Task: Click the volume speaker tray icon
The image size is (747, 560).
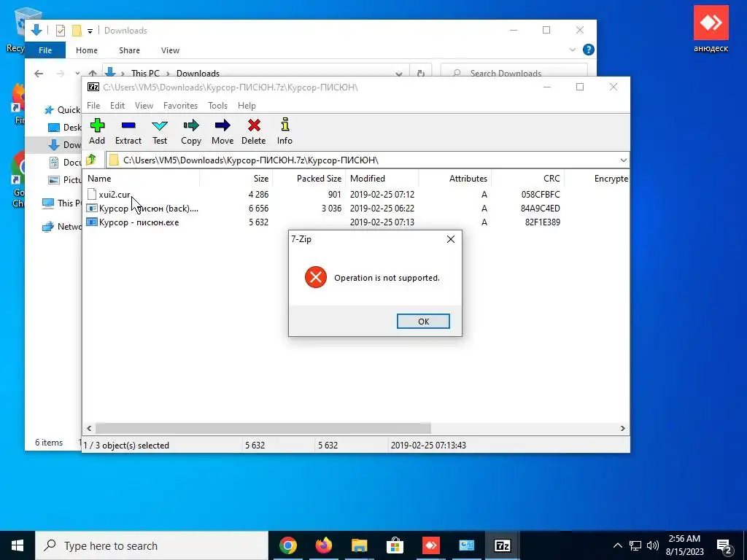Action: point(653,545)
